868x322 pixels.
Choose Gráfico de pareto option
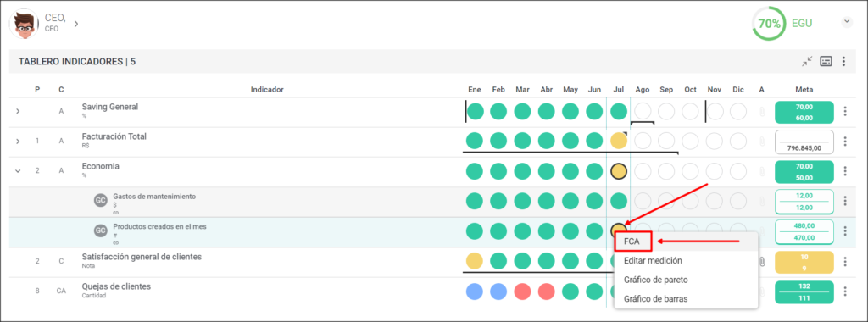click(655, 280)
